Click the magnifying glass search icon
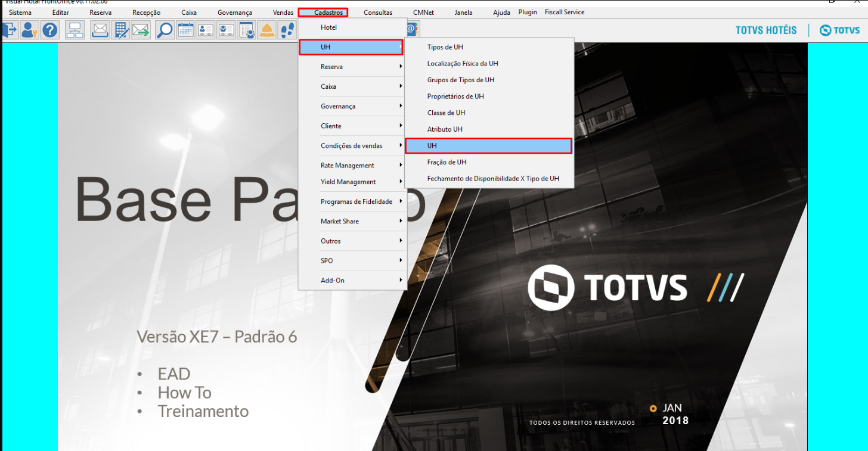 [165, 30]
